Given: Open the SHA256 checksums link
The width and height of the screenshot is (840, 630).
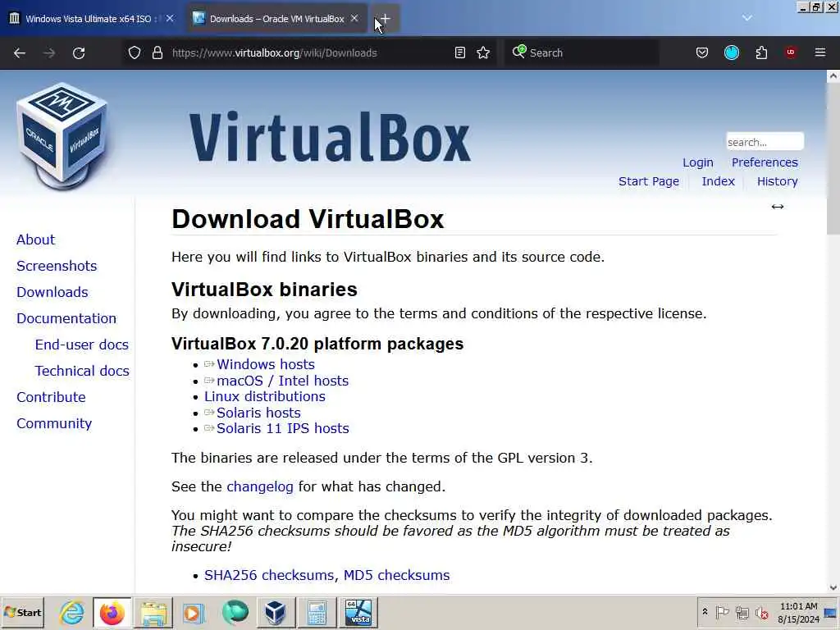Looking at the screenshot, I should click(271, 575).
